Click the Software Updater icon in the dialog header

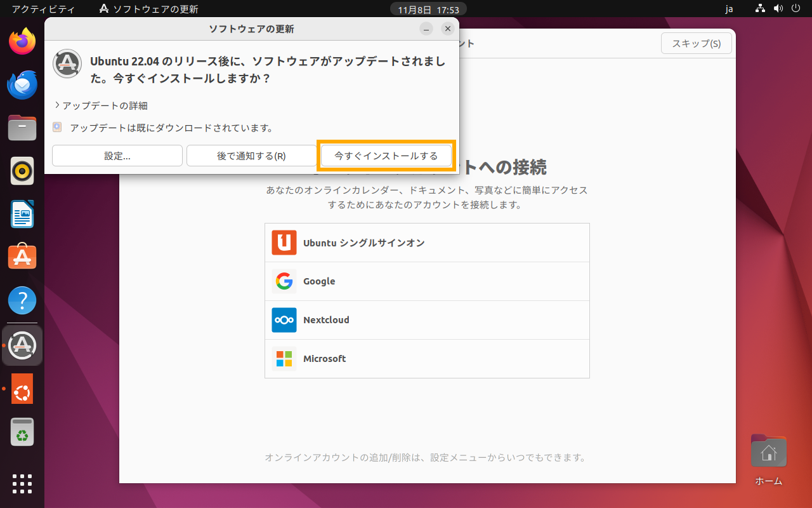click(x=67, y=63)
